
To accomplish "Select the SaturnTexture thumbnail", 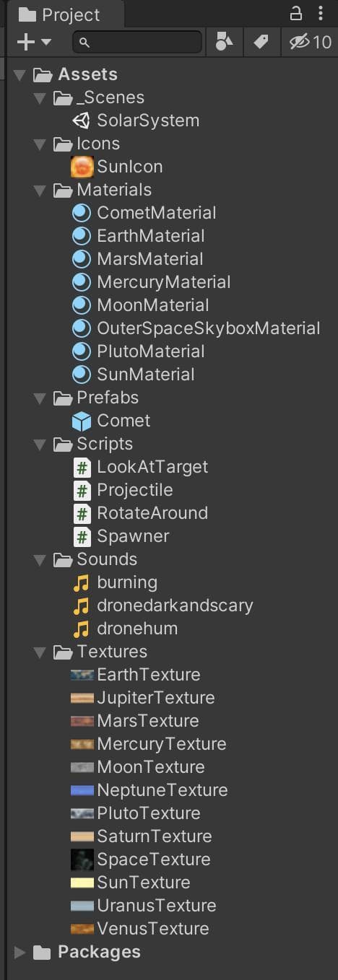I will click(x=82, y=836).
